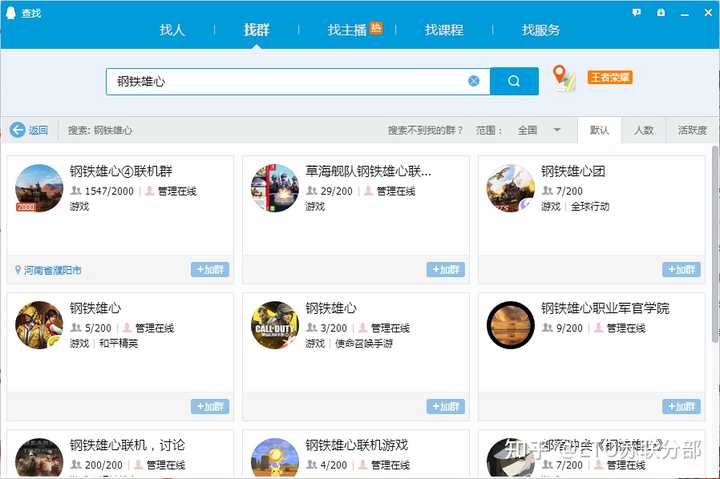Click member count 1547/2000

point(109,191)
